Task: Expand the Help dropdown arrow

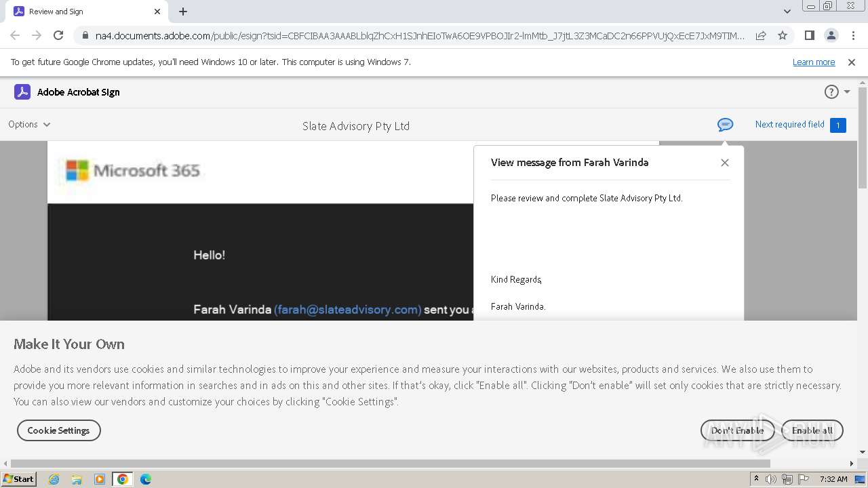Action: pyautogui.click(x=847, y=92)
